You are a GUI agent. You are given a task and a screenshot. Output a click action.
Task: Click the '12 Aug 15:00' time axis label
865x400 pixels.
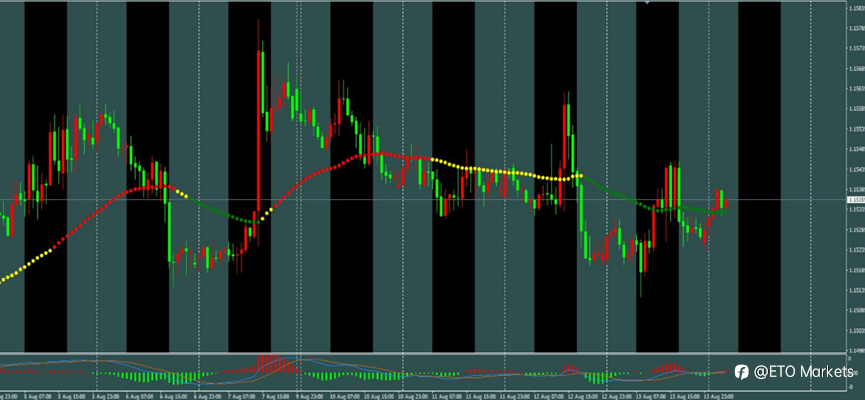tap(583, 397)
